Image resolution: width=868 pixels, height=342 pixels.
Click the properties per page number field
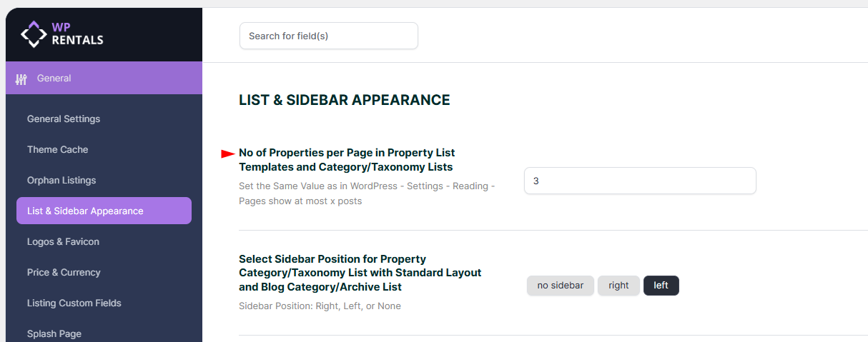point(639,181)
